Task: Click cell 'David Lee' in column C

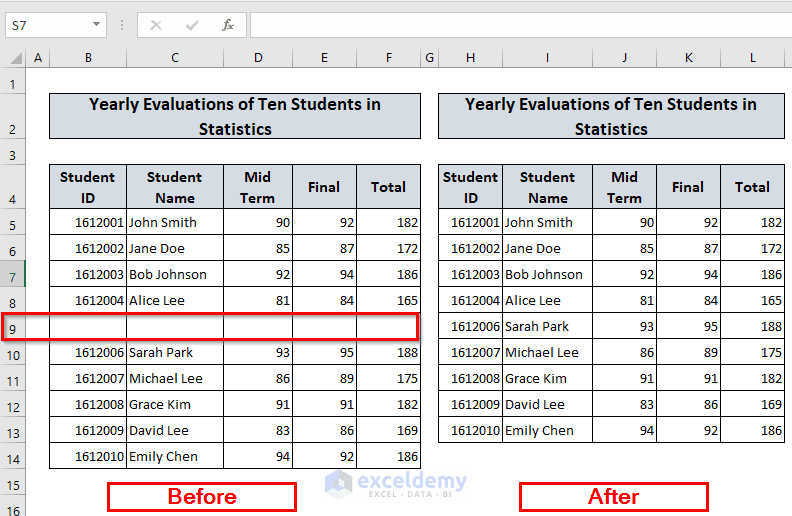Action: (175, 430)
